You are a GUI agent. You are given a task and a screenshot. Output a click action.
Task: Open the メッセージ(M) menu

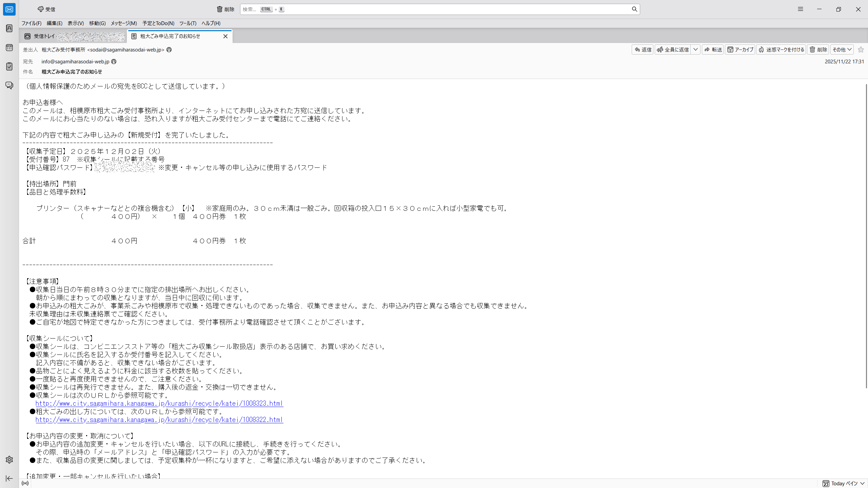point(124,23)
